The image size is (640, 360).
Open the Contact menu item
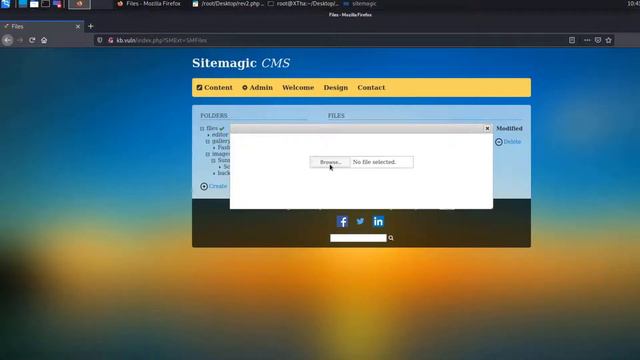[371, 87]
